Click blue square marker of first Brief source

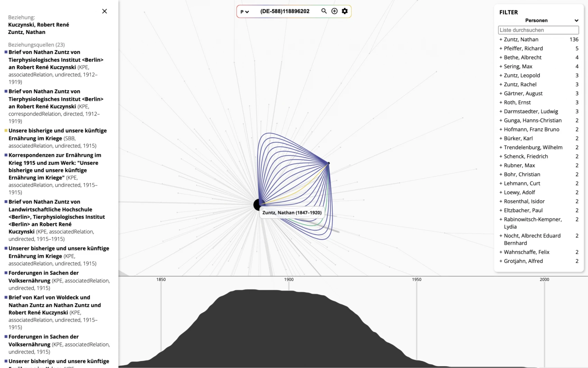6,52
